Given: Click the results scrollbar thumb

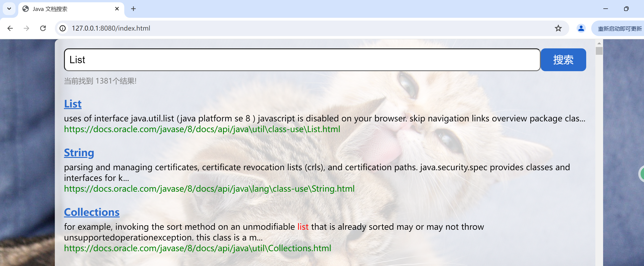Looking at the screenshot, I should pos(599,51).
